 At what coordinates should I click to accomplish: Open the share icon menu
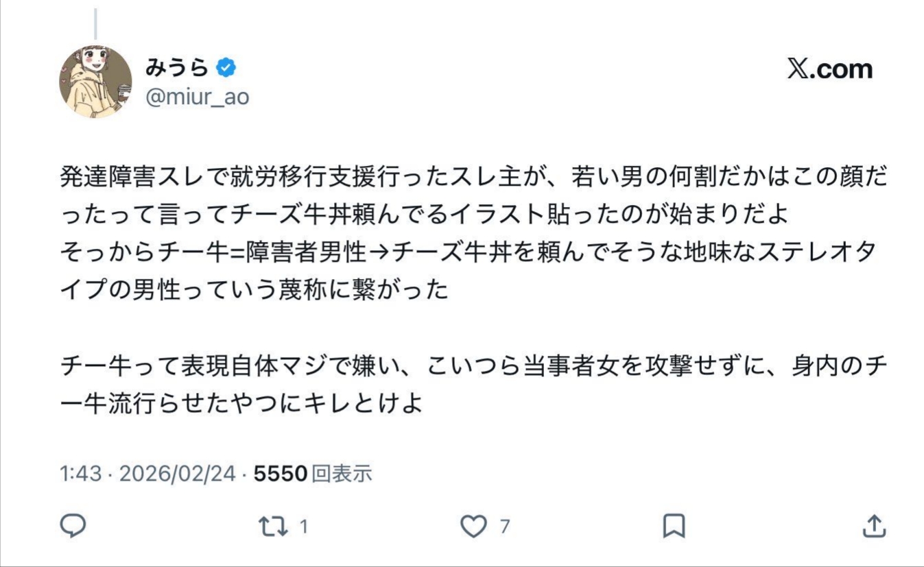874,526
